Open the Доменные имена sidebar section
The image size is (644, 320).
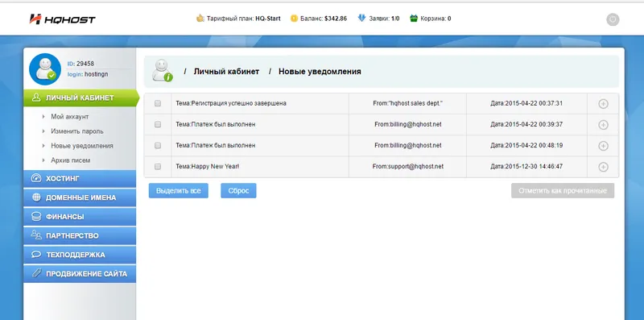tap(80, 197)
